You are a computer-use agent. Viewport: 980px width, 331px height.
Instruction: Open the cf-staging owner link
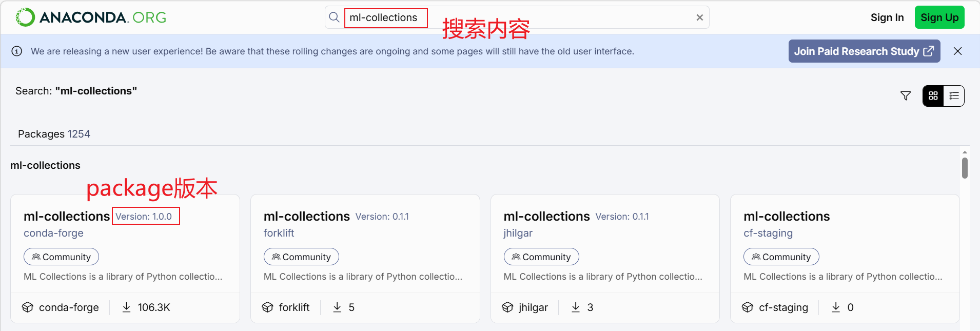[768, 233]
